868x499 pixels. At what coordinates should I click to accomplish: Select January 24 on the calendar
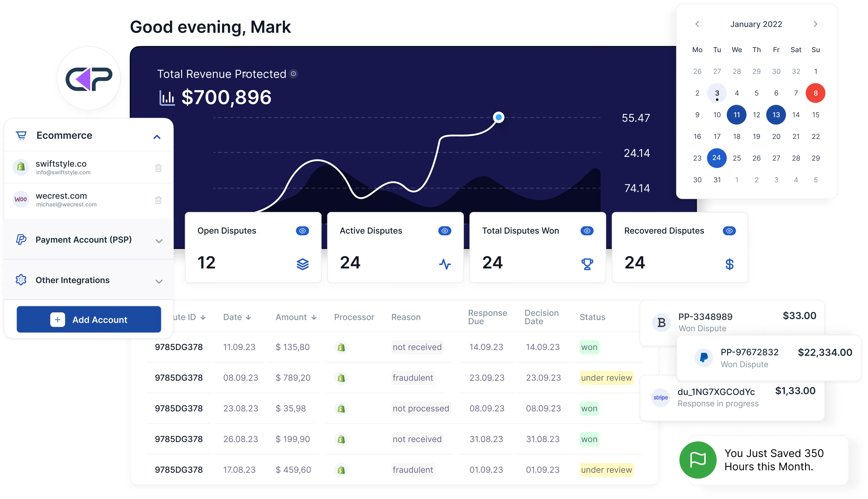pos(716,158)
